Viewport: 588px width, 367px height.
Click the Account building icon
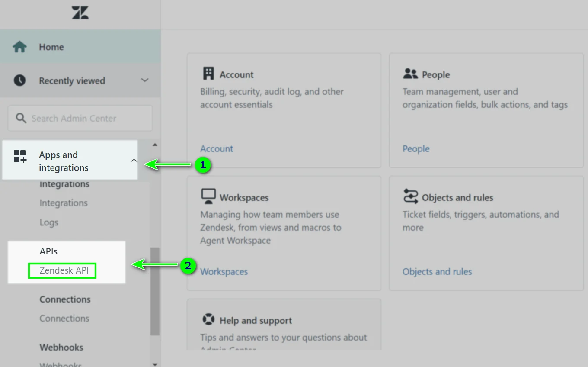tap(208, 74)
